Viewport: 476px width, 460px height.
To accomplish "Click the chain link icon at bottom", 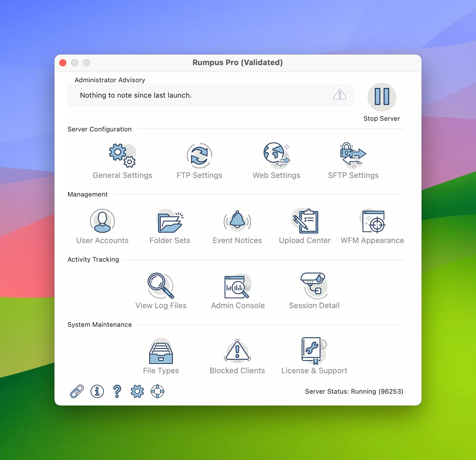I will click(77, 391).
